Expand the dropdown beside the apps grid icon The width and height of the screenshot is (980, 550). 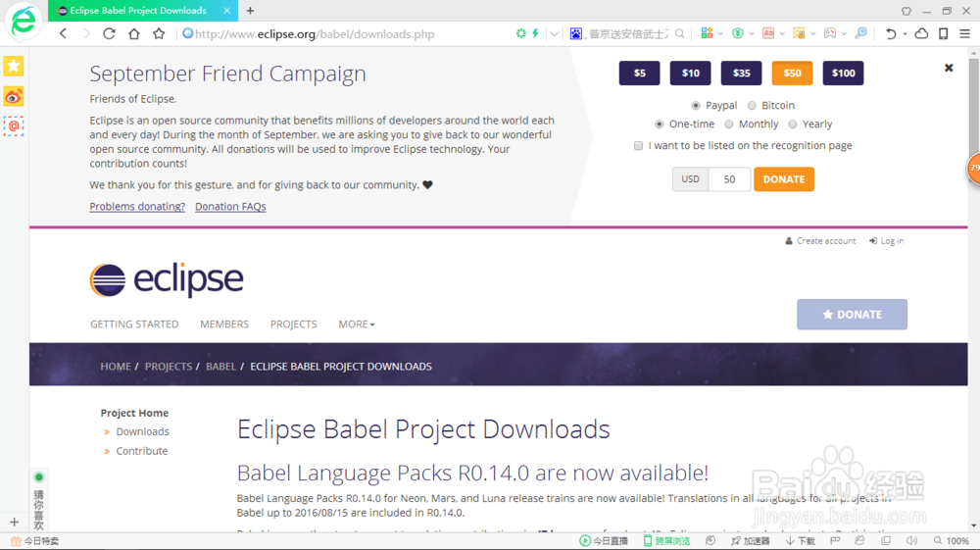pyautogui.click(x=720, y=33)
